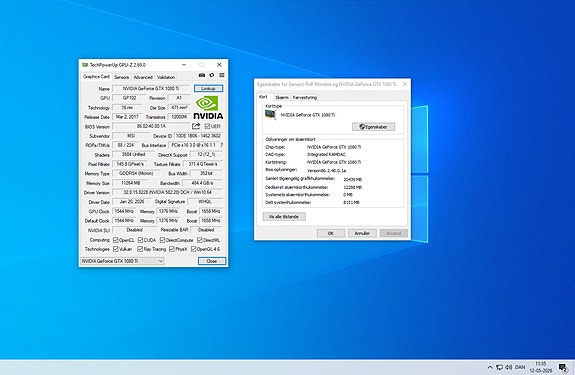The width and height of the screenshot is (575, 375).
Task: Click the GPU-Z screenshot camera icon
Action: click(202, 75)
